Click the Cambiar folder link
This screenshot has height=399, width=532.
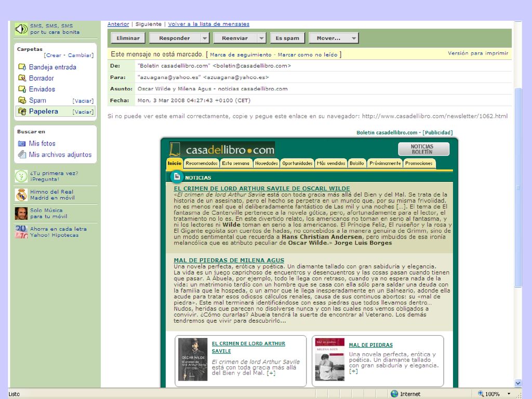pyautogui.click(x=79, y=55)
